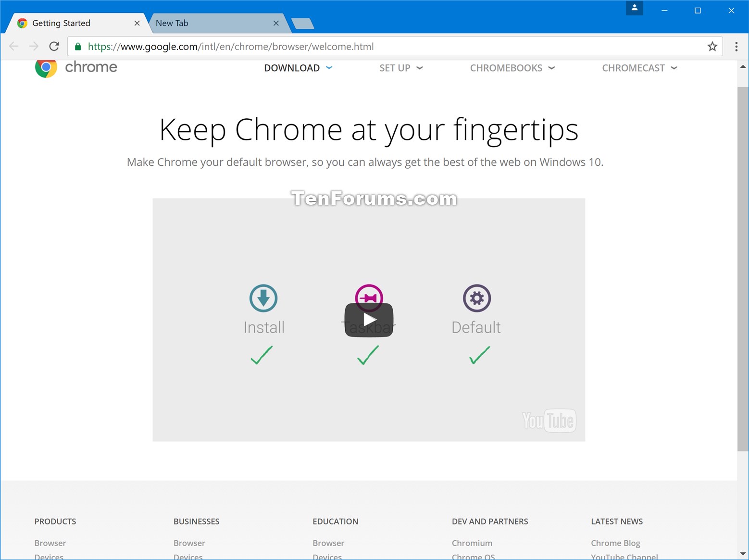Click the Install download icon in the video
Screen dimensions: 749x560
point(263,298)
